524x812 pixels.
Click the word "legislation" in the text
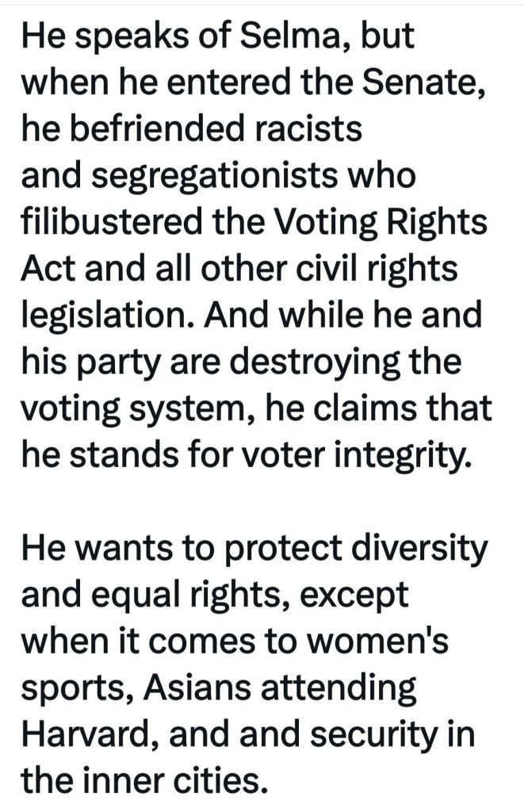105,312
